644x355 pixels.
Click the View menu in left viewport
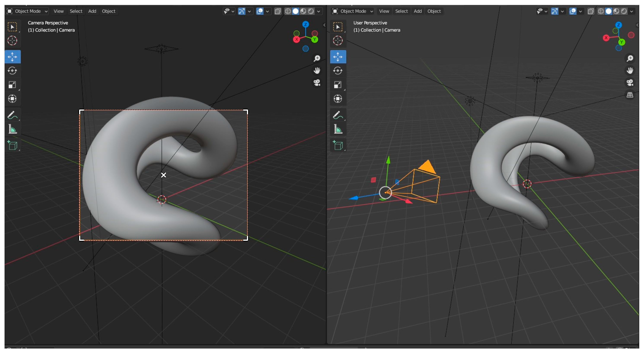(59, 11)
